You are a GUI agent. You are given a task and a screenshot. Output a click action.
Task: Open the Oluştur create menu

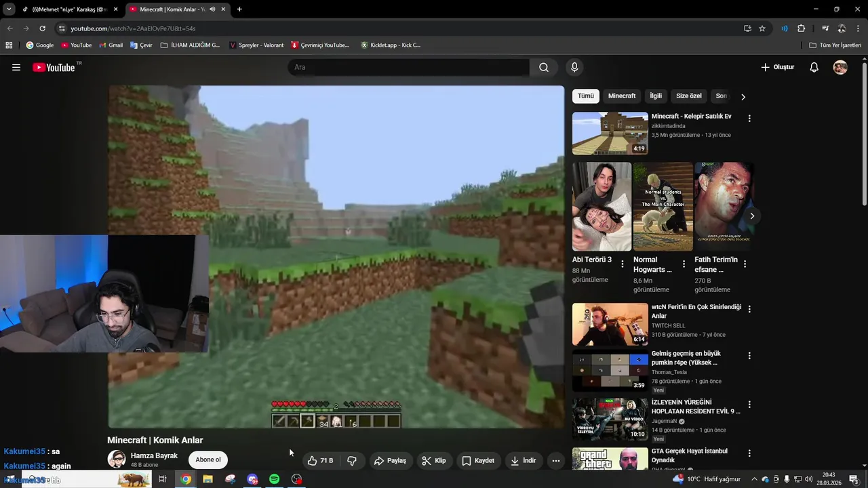[x=778, y=67]
